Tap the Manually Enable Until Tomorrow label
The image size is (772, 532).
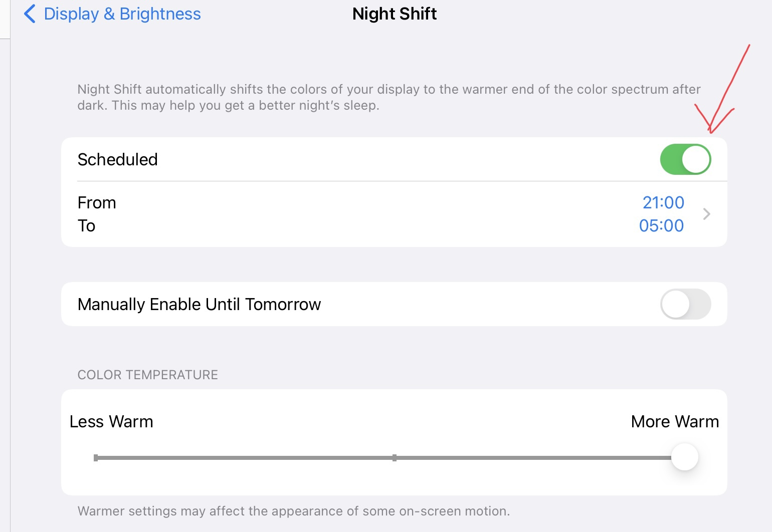(x=199, y=304)
